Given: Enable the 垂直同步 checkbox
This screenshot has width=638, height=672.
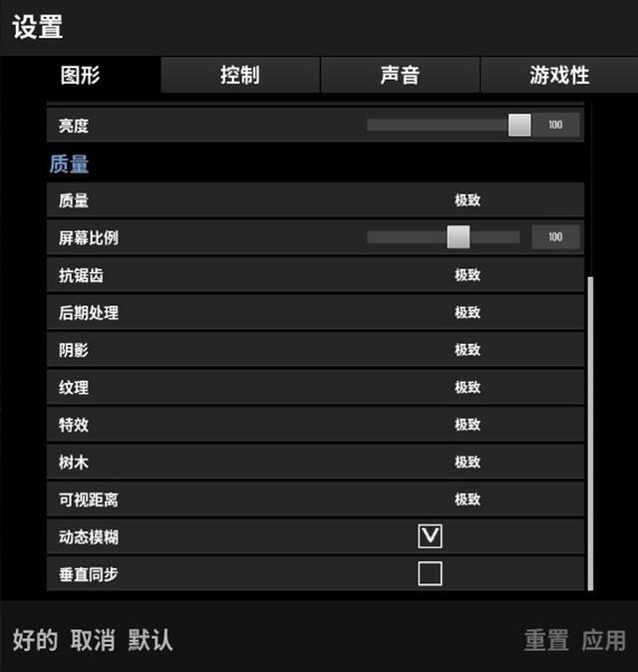Looking at the screenshot, I should coord(430,573).
